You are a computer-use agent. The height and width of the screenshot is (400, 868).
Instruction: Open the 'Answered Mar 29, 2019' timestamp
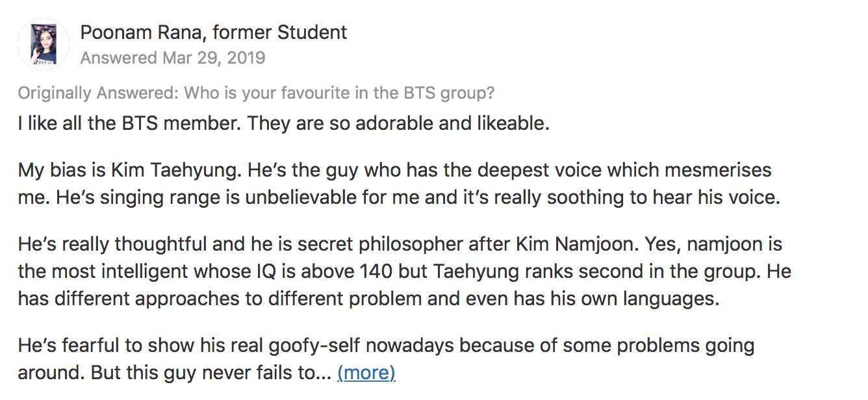coord(173,58)
